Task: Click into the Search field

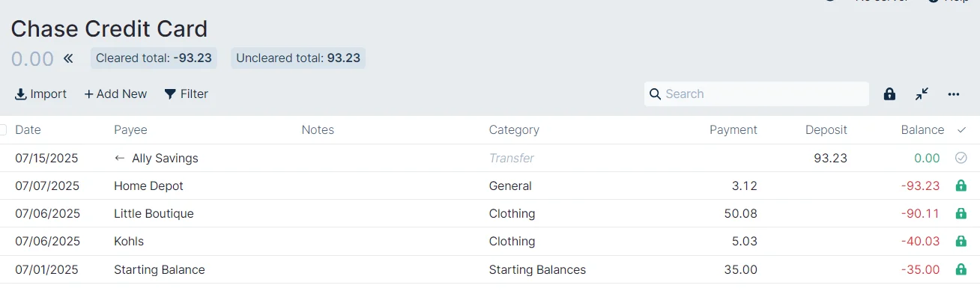Action: [x=757, y=94]
